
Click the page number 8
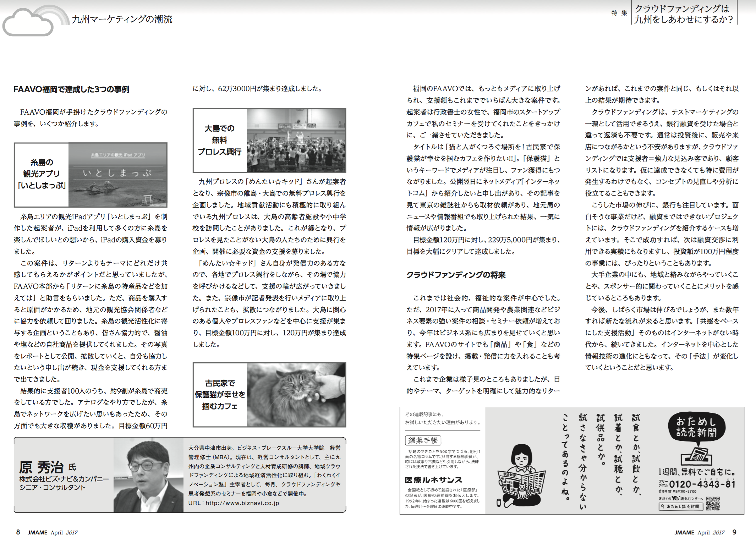click(18, 532)
